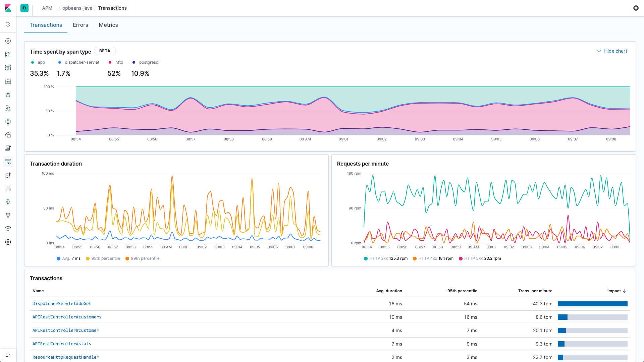The height and width of the screenshot is (362, 644).
Task: Open APIRestController#stats transaction
Action: click(x=62, y=344)
